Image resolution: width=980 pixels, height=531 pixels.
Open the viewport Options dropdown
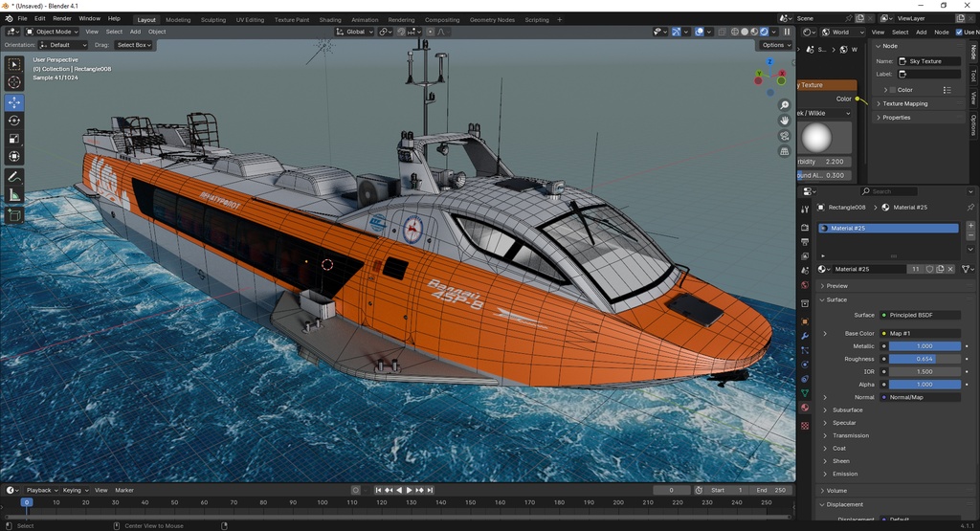coord(776,45)
